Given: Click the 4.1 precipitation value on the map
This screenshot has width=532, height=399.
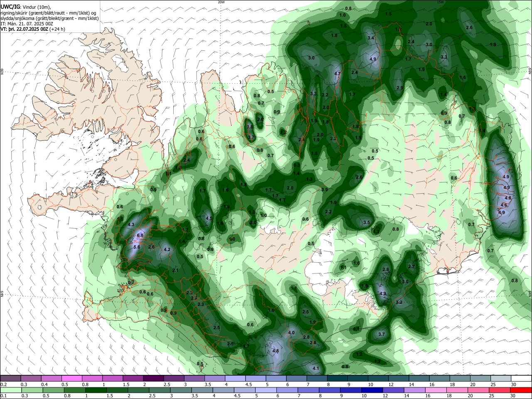Looking at the screenshot, I should click(x=315, y=369).
